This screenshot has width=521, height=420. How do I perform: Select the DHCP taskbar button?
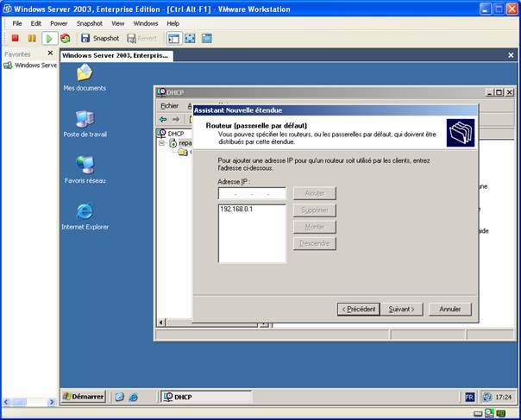pyautogui.click(x=206, y=397)
